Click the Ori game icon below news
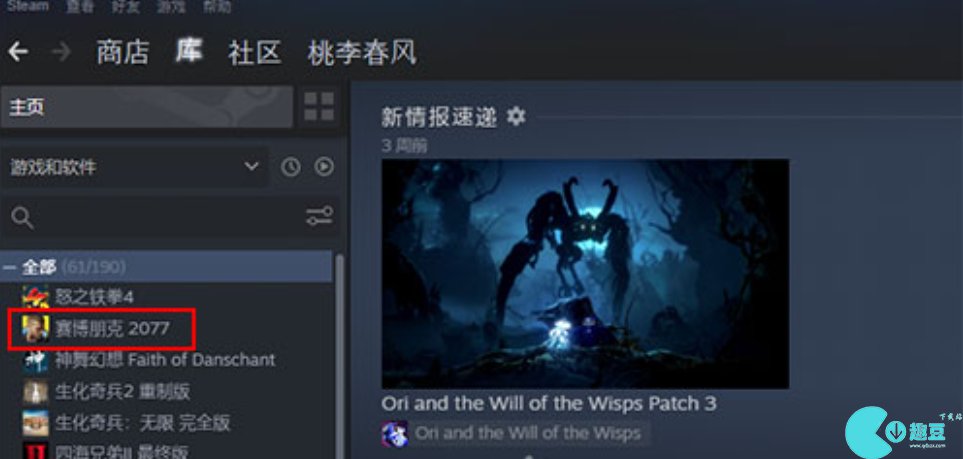This screenshot has width=963, height=459. click(394, 434)
